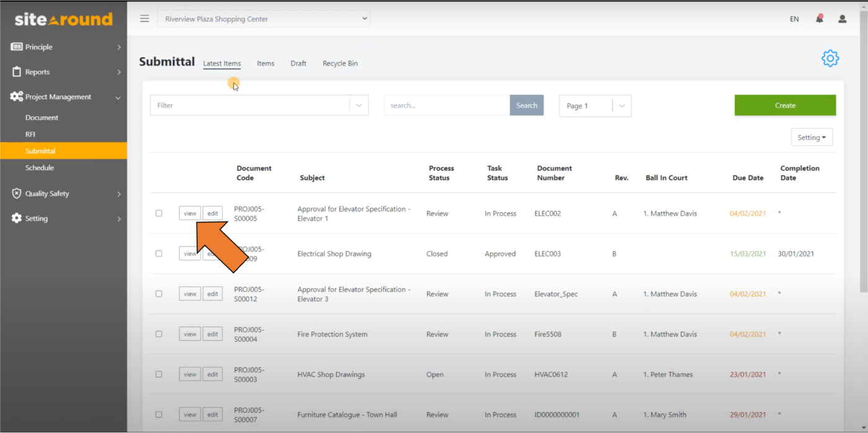
Task: Click edit for Fire Protection System
Action: [x=213, y=334]
